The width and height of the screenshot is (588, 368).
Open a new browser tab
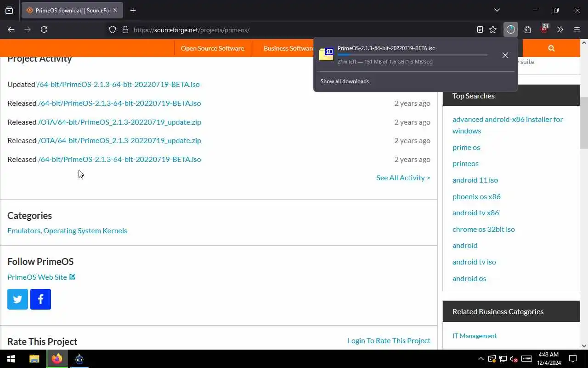(133, 10)
